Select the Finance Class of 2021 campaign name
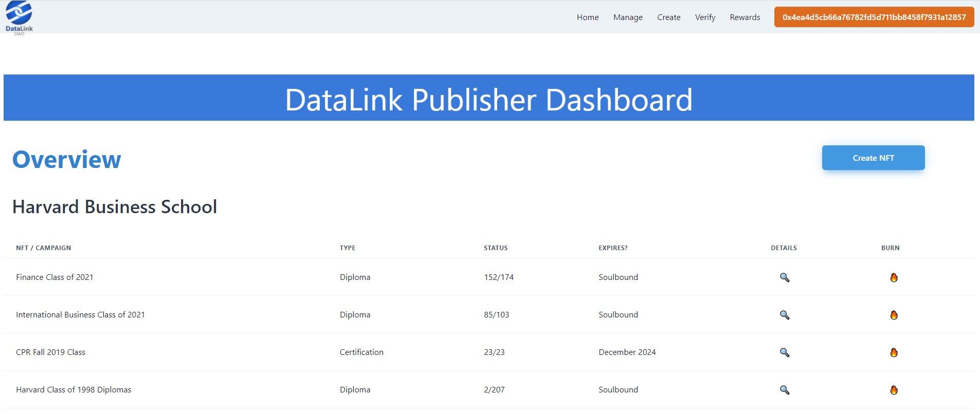 coord(55,277)
